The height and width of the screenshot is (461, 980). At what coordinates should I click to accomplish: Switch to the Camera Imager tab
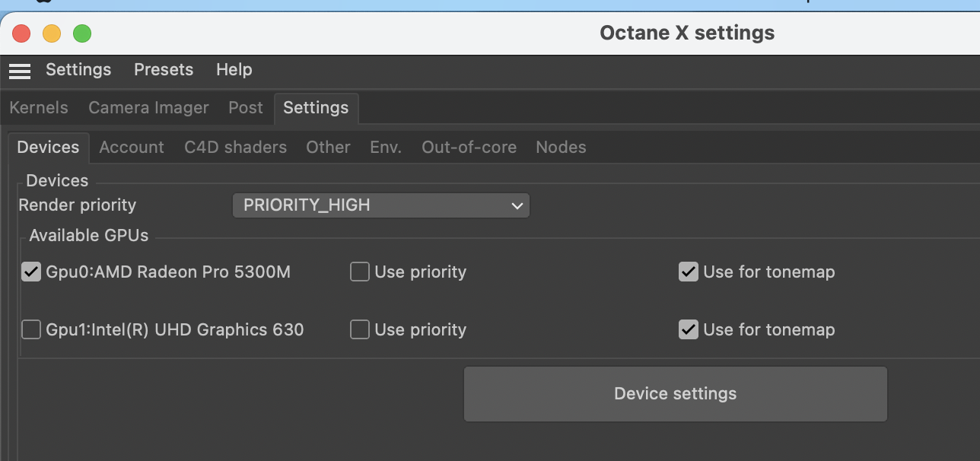(148, 108)
